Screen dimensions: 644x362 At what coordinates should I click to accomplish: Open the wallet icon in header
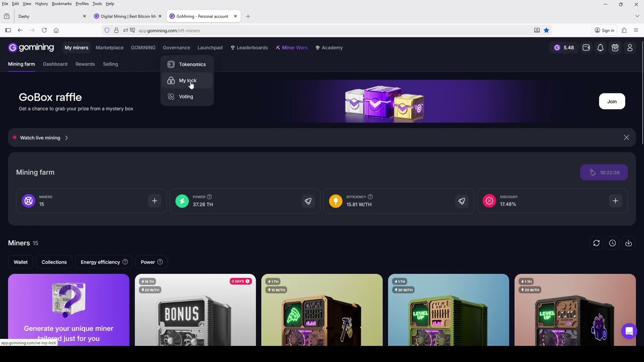tap(586, 48)
